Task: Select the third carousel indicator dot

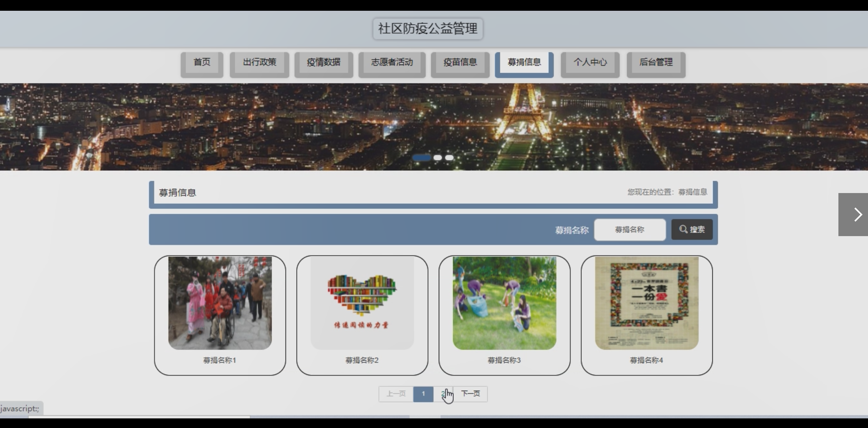Action: pyautogui.click(x=449, y=158)
